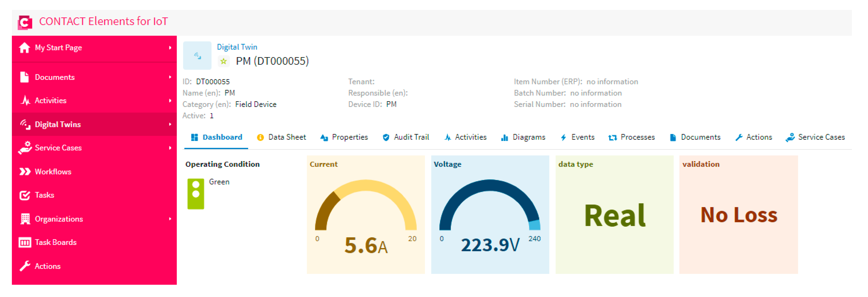Click the Digital Twin breadcrumb link
Screen dimensions: 868x297
(x=237, y=47)
